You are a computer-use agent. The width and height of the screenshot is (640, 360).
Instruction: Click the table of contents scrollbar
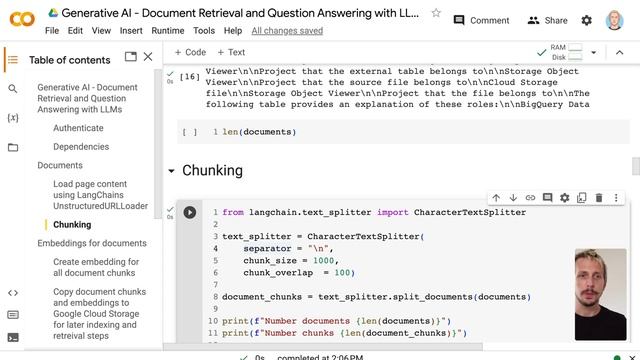pyautogui.click(x=158, y=144)
